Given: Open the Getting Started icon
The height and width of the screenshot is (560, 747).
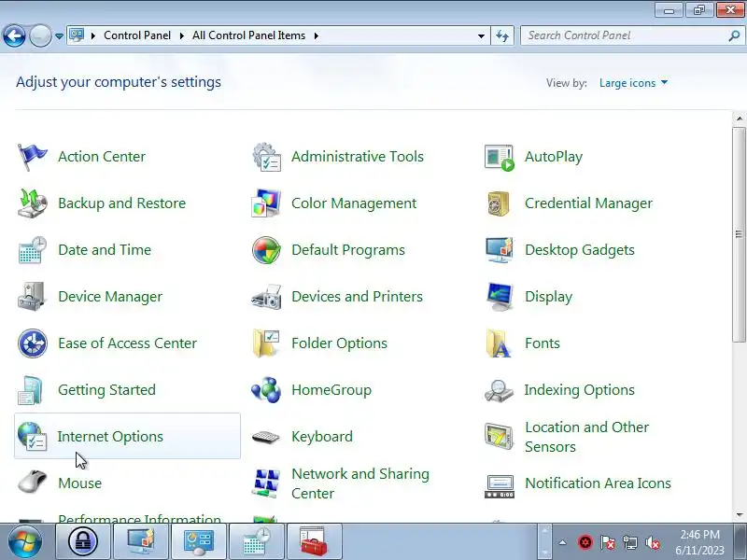Looking at the screenshot, I should tap(30, 390).
